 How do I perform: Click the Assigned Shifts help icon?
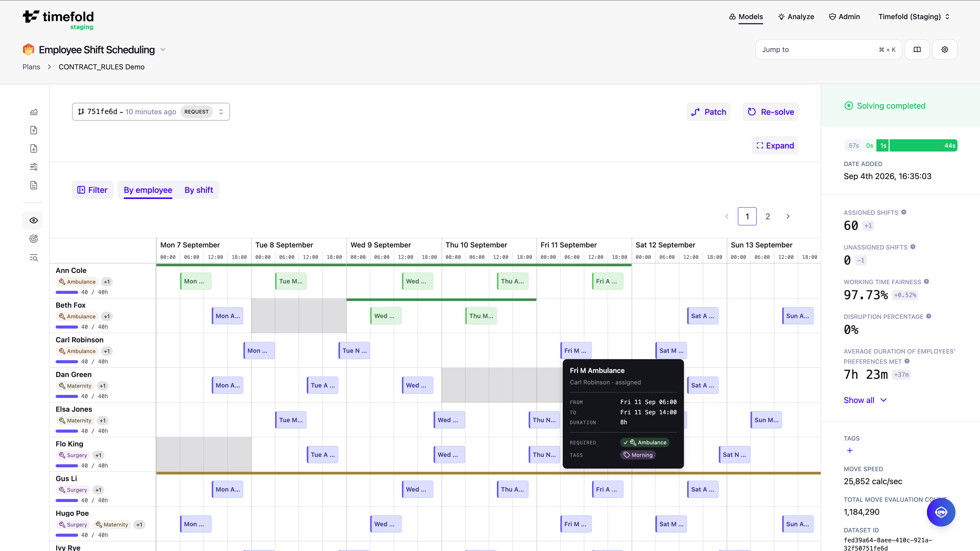pos(903,212)
